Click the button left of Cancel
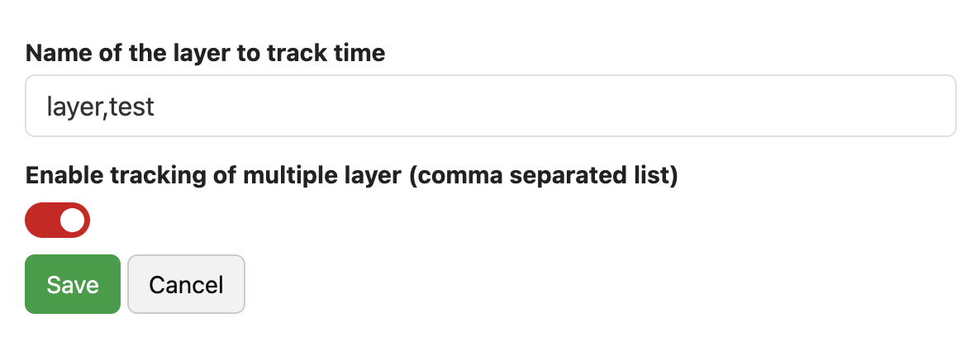980x337 pixels. click(x=73, y=284)
